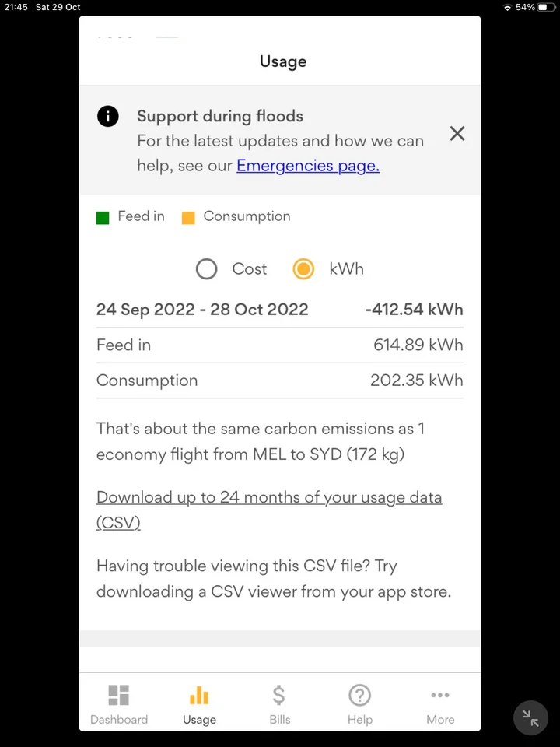Viewport: 560px width, 747px height.
Task: Open the More three dots icon
Action: click(440, 695)
